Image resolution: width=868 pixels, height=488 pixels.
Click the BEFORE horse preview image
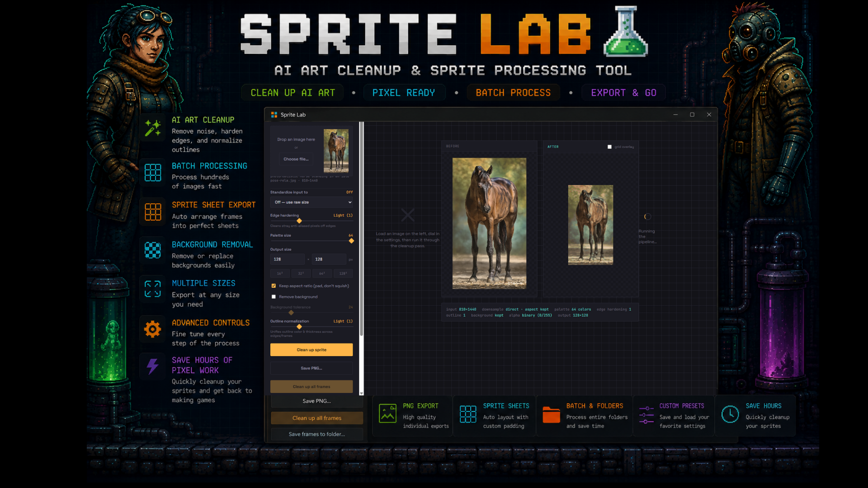click(489, 223)
